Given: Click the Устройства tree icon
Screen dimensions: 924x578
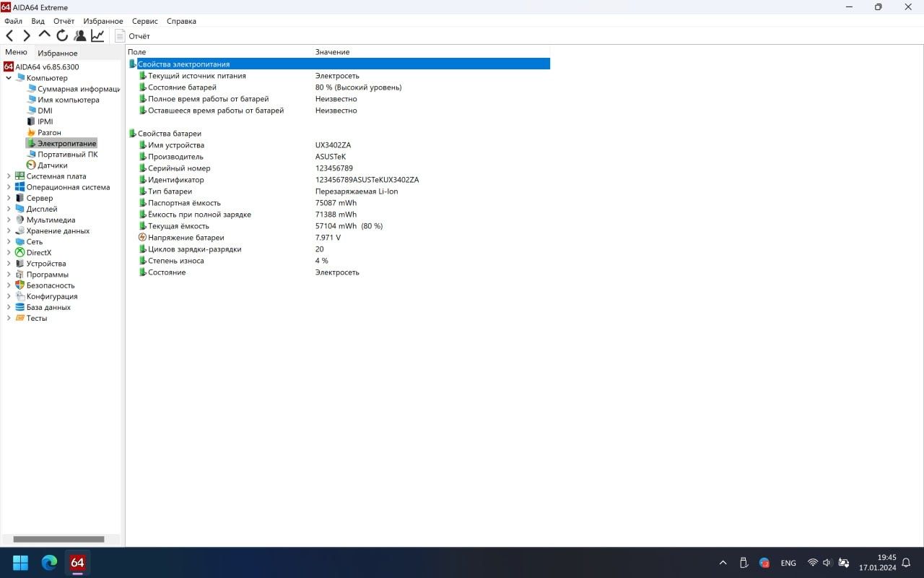Looking at the screenshot, I should [x=19, y=264].
